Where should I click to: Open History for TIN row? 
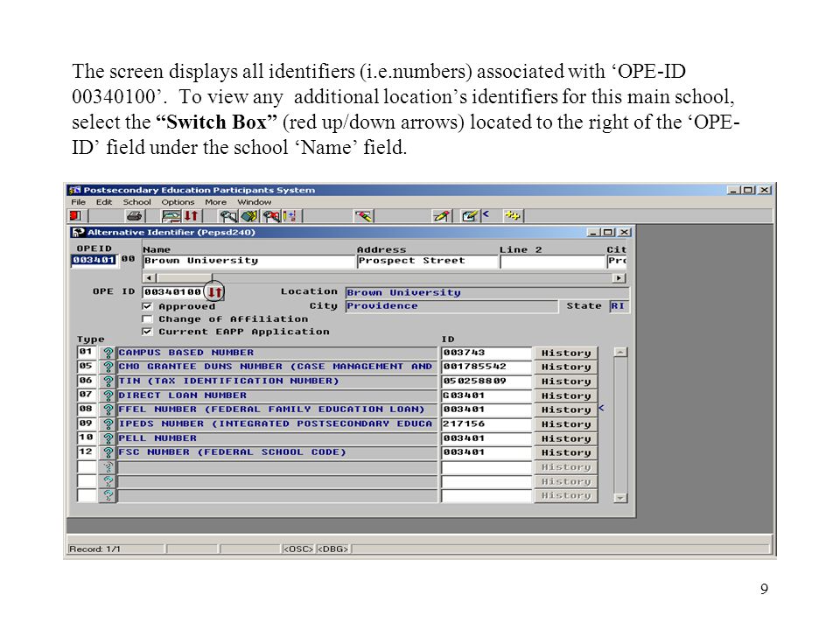(566, 381)
